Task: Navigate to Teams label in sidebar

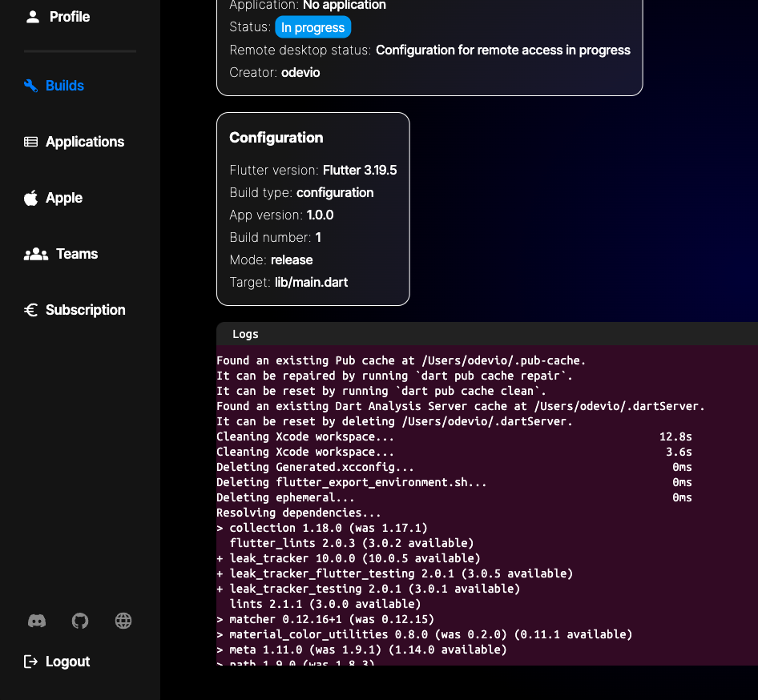Action: coord(77,254)
